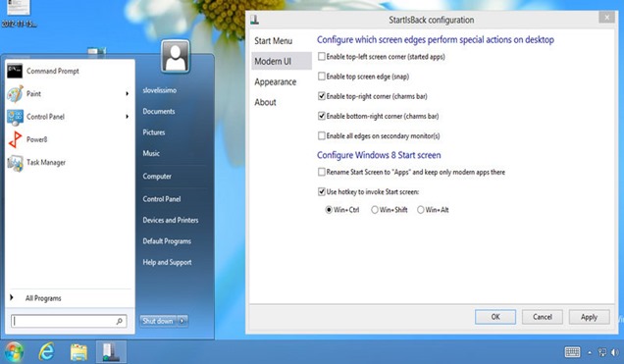Click the search magnifier icon

point(120,321)
